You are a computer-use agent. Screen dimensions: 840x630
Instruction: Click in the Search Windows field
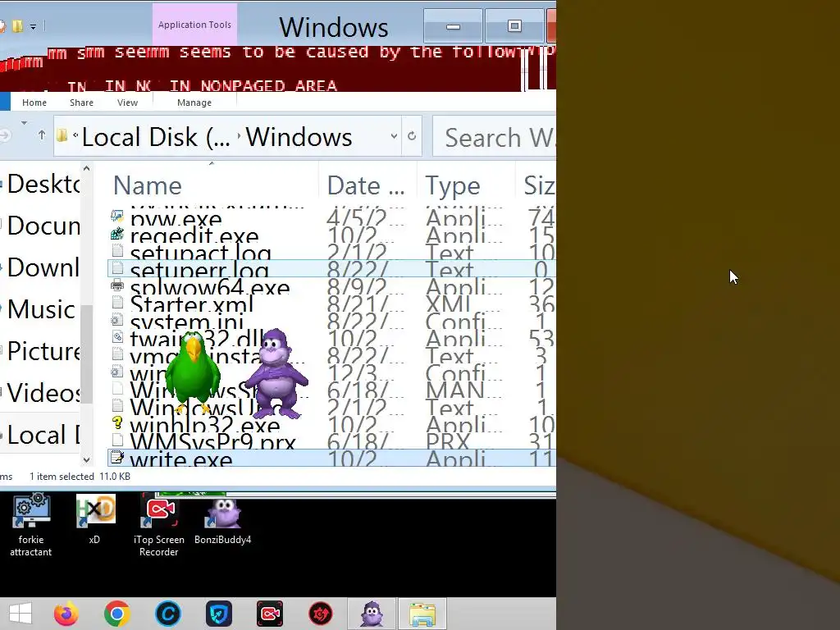(x=495, y=137)
